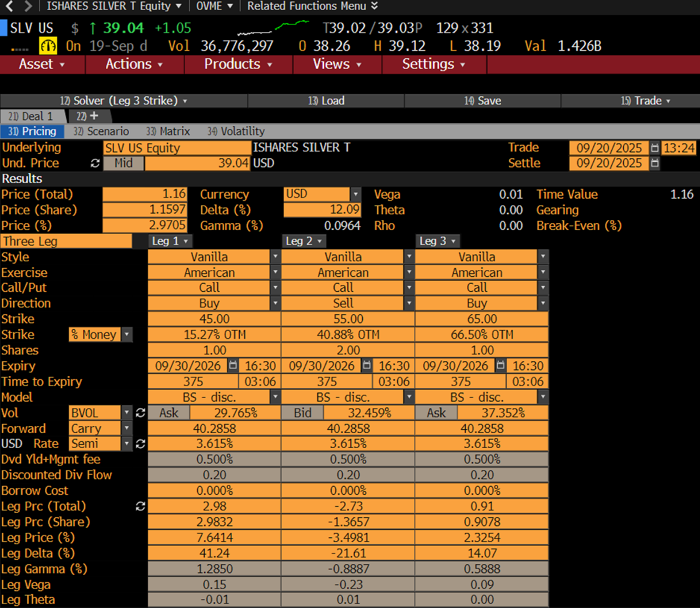Toggle Leg 3 vol side Ask button
This screenshot has height=608, width=700.
[x=436, y=413]
